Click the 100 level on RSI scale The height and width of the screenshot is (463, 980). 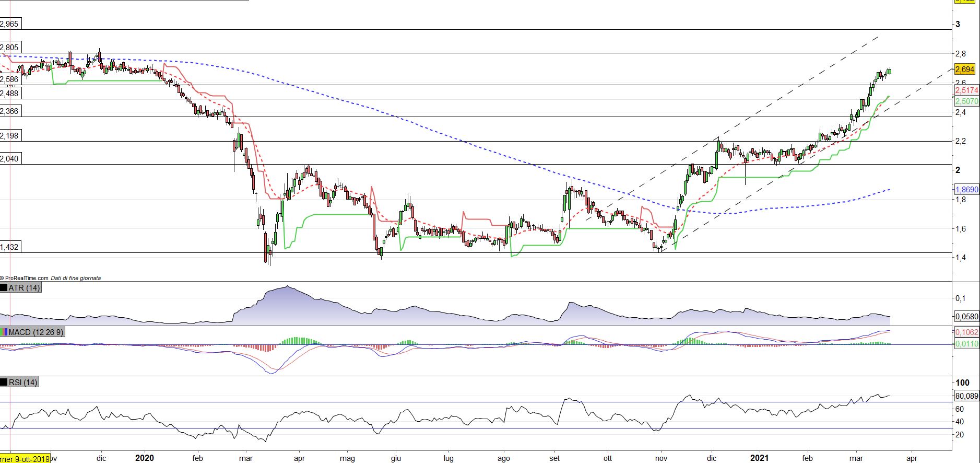coord(962,383)
